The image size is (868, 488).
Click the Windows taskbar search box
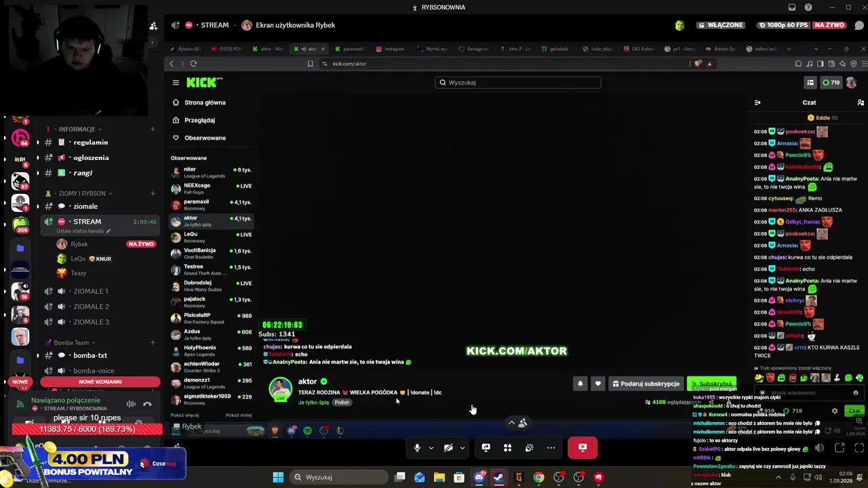tap(340, 477)
